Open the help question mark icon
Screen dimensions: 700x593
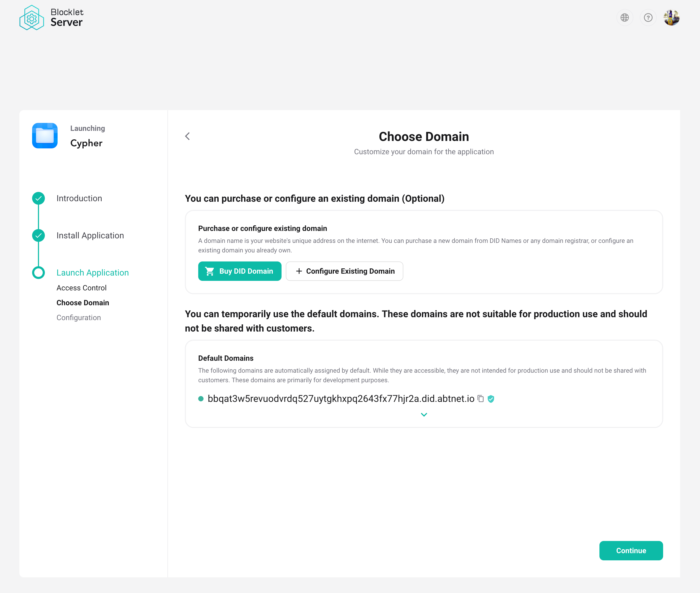pos(648,18)
